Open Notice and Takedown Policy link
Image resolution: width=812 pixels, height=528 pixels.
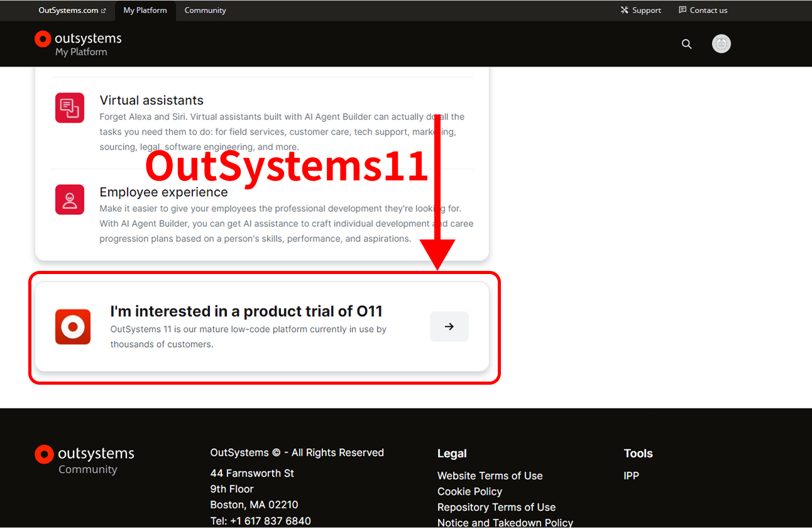point(505,523)
